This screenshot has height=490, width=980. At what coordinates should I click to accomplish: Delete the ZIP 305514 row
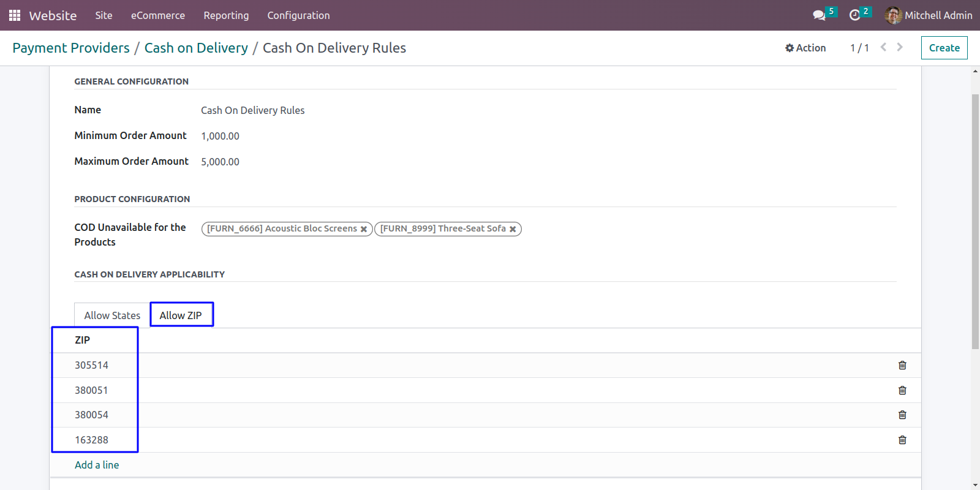coord(902,365)
